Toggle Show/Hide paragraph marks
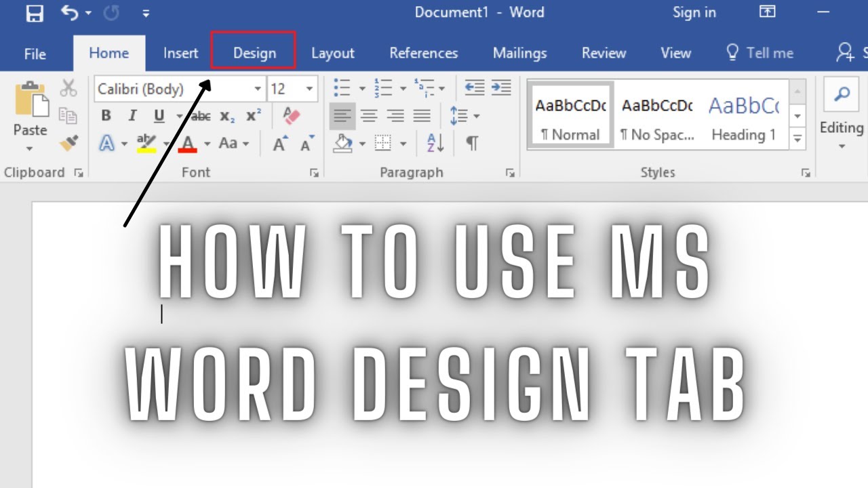The height and width of the screenshot is (488, 868). pos(472,143)
